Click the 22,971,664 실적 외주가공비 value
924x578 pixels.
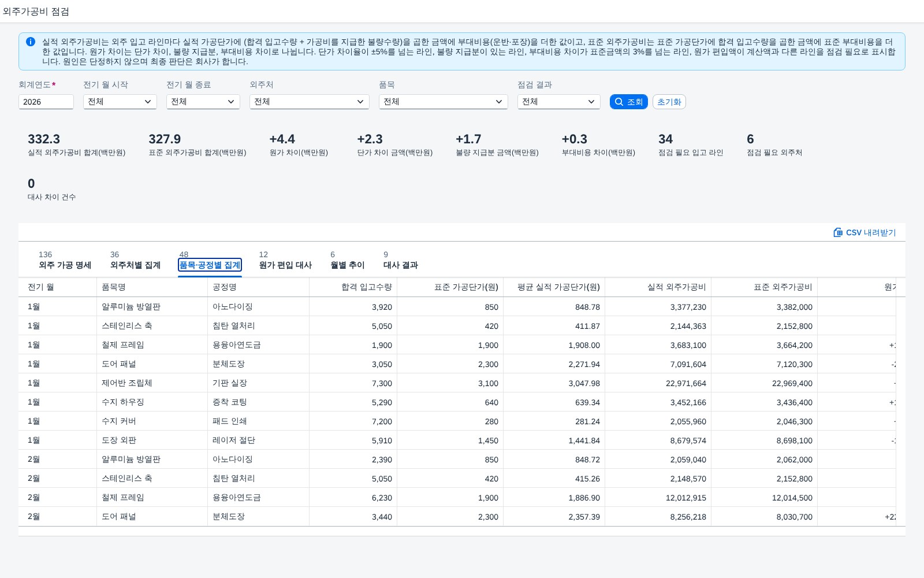pos(658,383)
